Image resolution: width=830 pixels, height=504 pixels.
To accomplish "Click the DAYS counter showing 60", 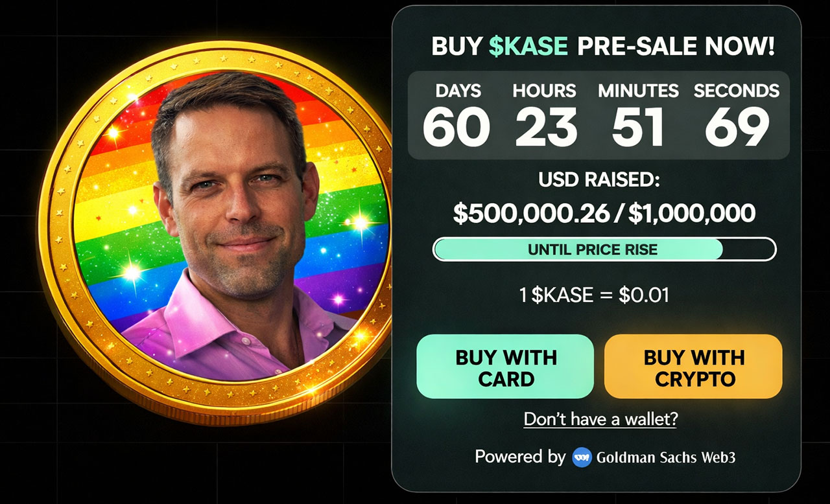I will [x=456, y=126].
